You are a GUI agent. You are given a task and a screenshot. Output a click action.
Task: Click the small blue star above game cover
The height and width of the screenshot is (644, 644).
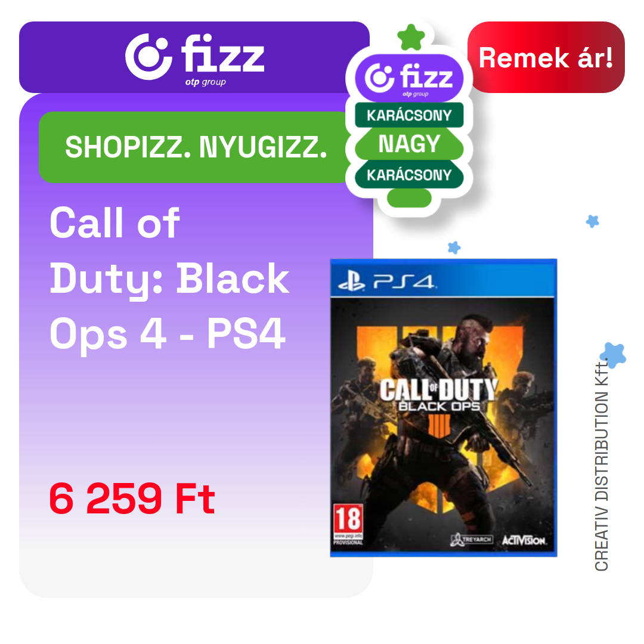pyautogui.click(x=454, y=247)
